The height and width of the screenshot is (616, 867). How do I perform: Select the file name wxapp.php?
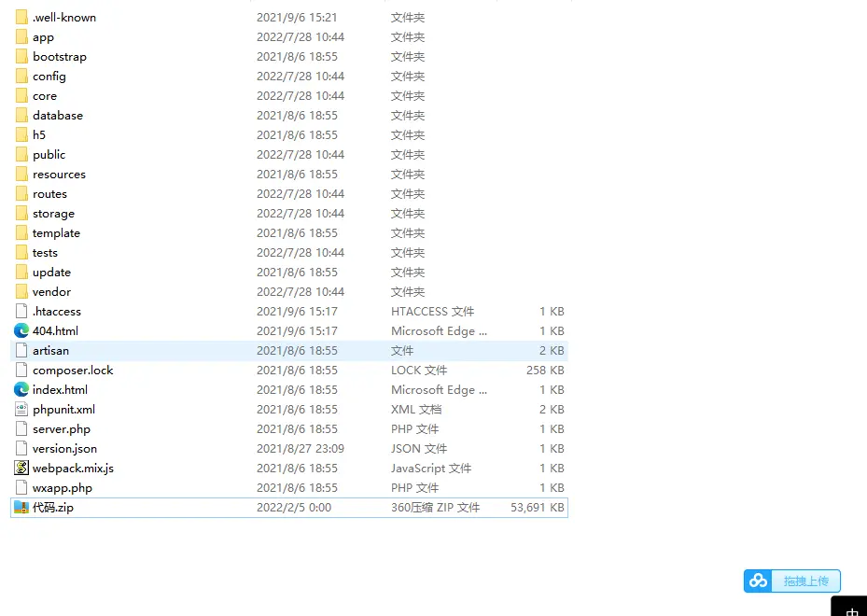63,488
